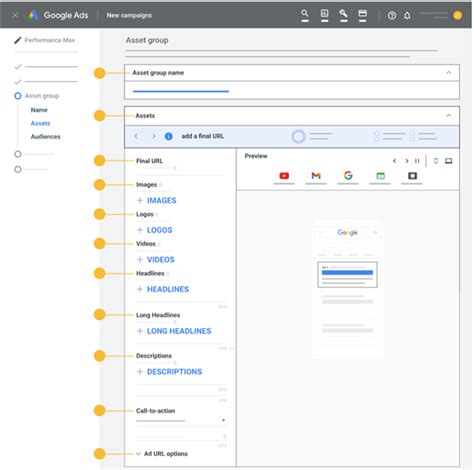Select the Gmail preview icon
This screenshot has height=470, width=474.
point(316,176)
